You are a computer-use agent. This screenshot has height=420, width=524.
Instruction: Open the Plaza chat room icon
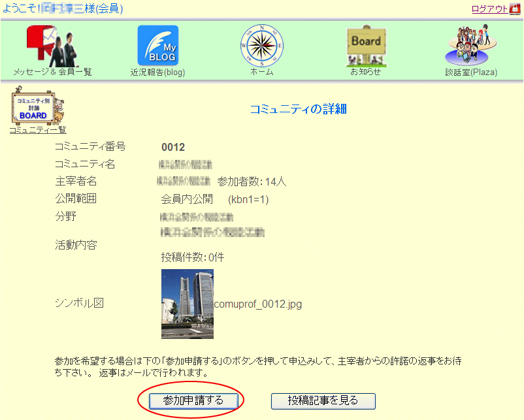point(468,44)
